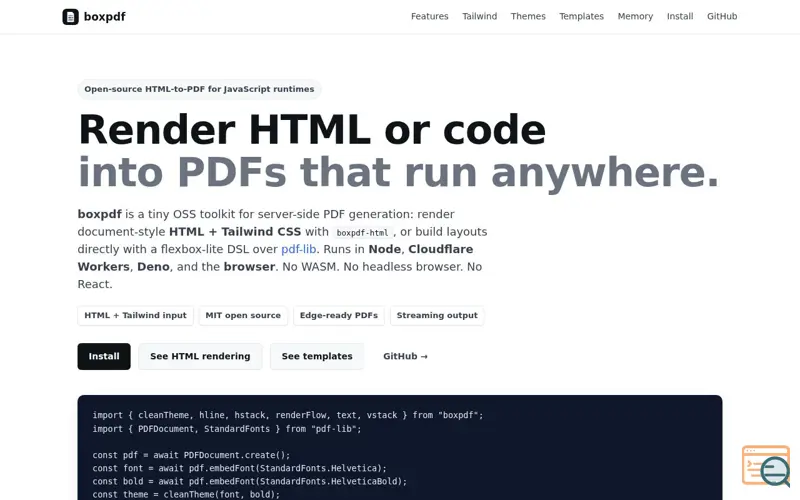Click See HTML rendering button
This screenshot has height=500, width=800.
(200, 356)
